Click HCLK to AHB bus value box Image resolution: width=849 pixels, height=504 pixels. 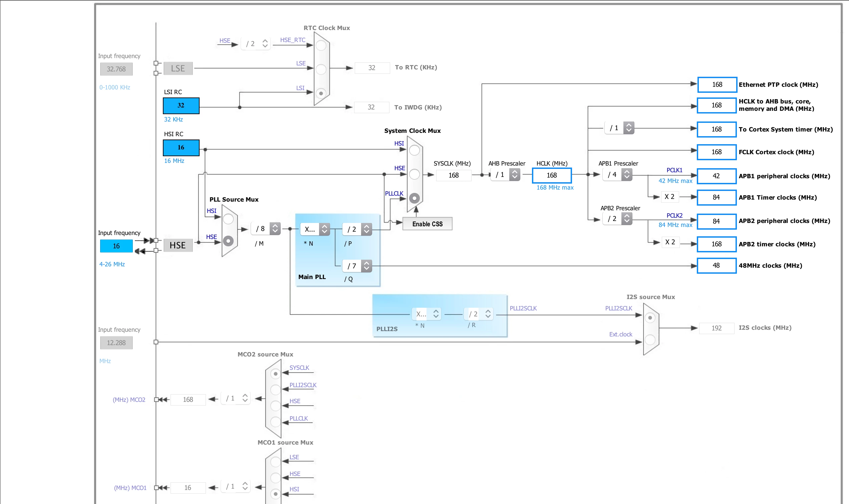coord(717,105)
